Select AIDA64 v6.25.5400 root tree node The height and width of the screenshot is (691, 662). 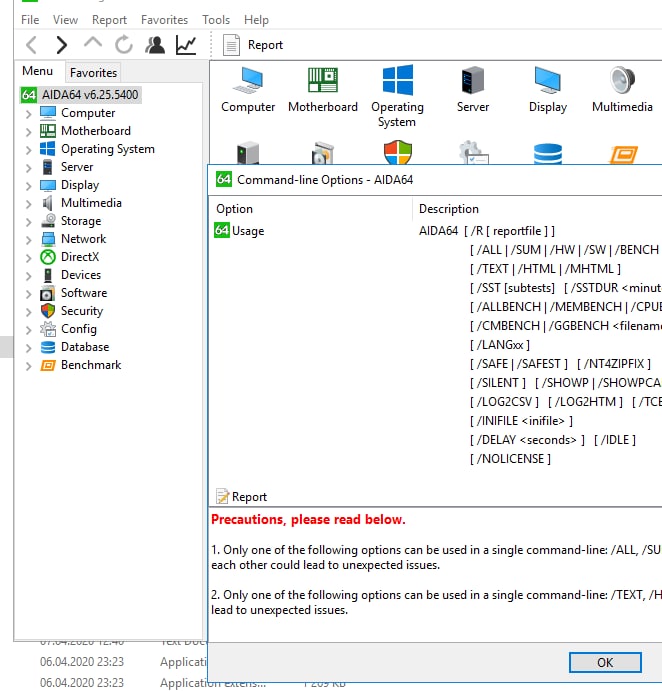point(81,95)
